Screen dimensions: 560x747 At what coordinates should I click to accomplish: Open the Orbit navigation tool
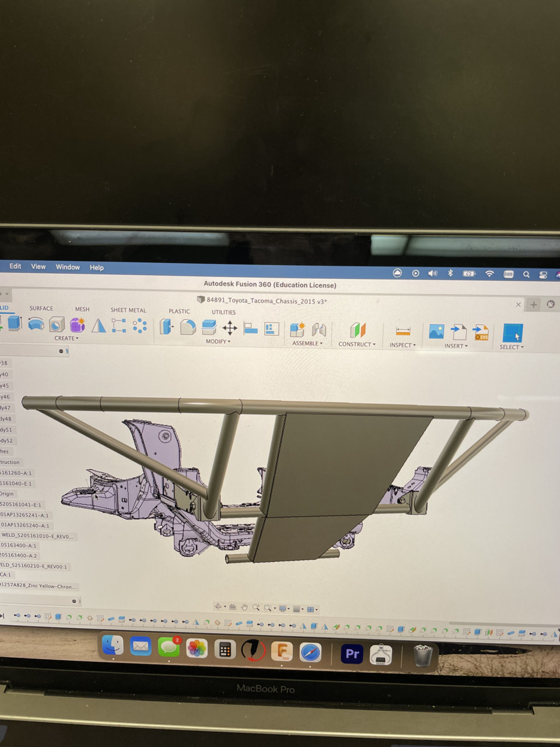coord(219,607)
